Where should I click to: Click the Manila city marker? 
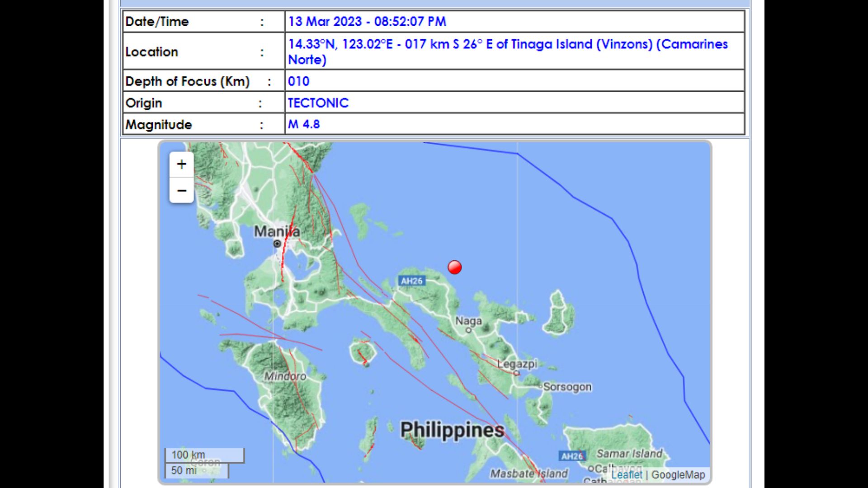tap(277, 244)
